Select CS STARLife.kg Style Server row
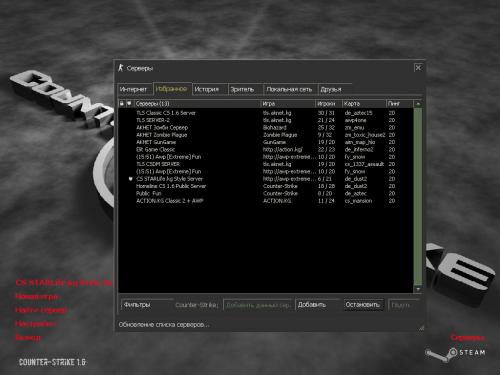This screenshot has height=375, width=500. pos(266,179)
